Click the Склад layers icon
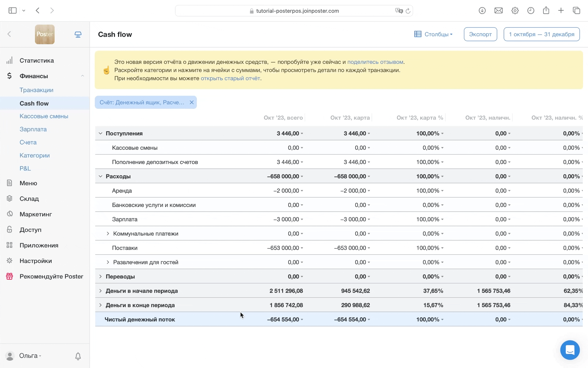Image resolution: width=588 pixels, height=368 pixels. (x=9, y=199)
